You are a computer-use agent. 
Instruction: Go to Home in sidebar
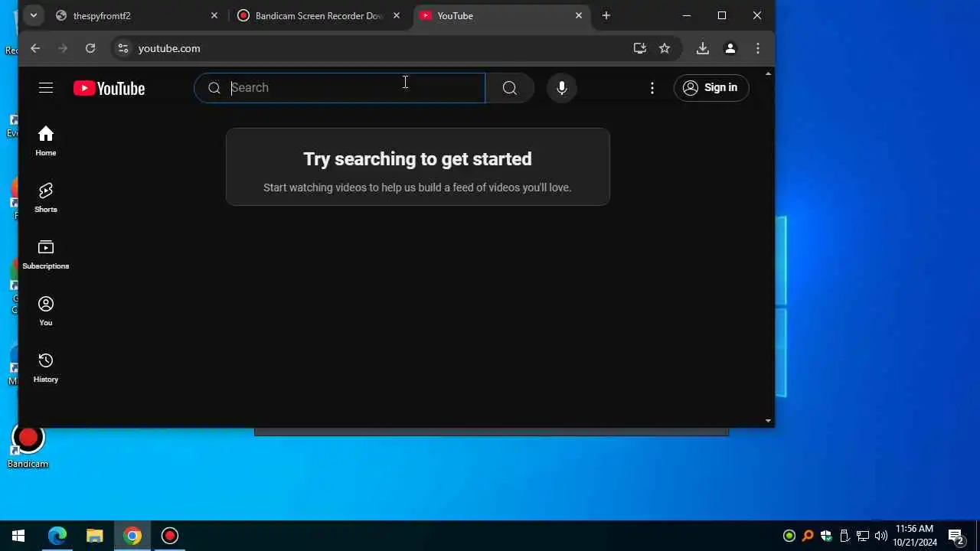coord(46,141)
